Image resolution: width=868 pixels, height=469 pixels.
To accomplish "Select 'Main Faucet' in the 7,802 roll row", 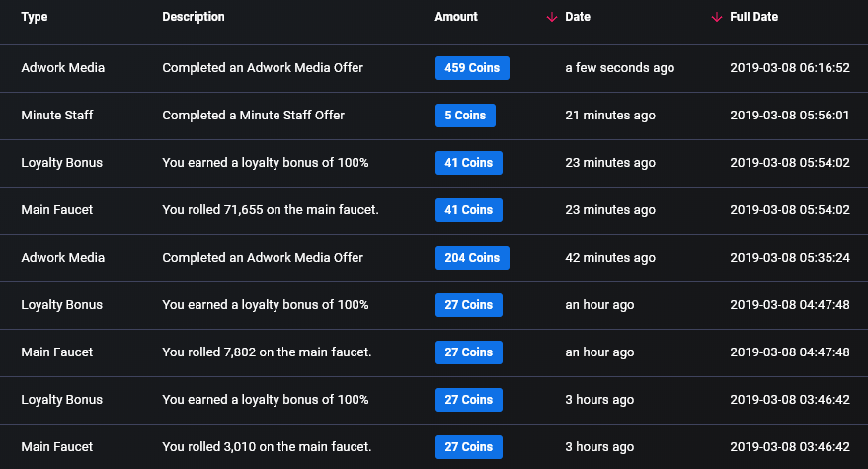I will tap(57, 352).
